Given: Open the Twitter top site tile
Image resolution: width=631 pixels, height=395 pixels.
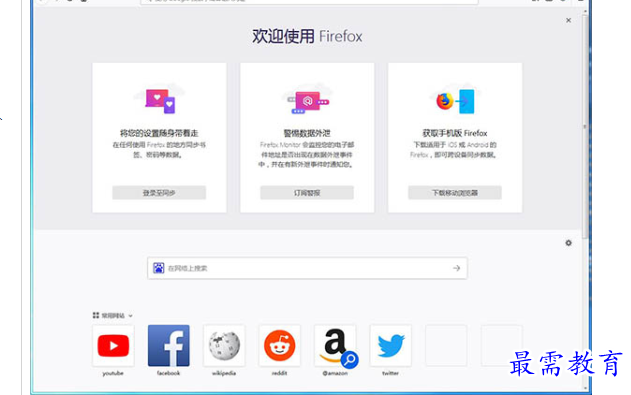Looking at the screenshot, I should [391, 346].
